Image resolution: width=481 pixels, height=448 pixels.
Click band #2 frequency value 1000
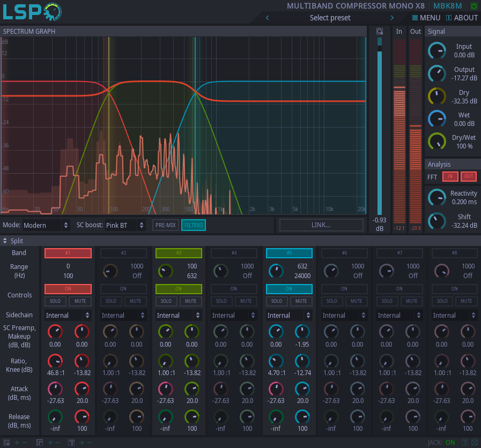coord(136,266)
